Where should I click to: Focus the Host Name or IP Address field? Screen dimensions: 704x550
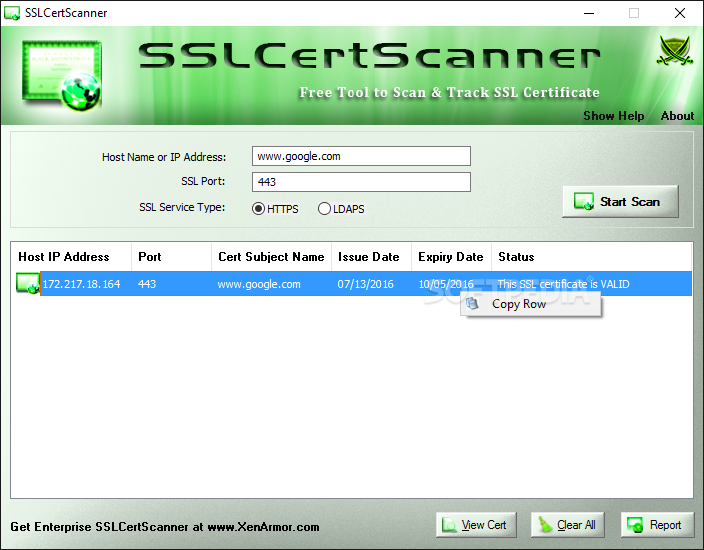361,156
